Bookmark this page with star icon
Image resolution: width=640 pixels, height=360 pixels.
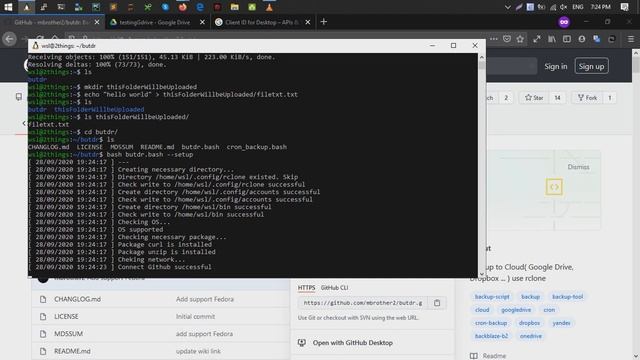click(x=520, y=39)
